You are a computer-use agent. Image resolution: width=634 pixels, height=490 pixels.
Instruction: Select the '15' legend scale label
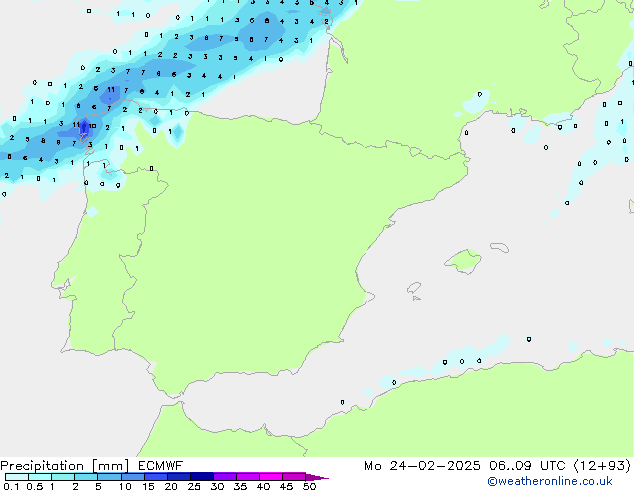click(x=148, y=486)
